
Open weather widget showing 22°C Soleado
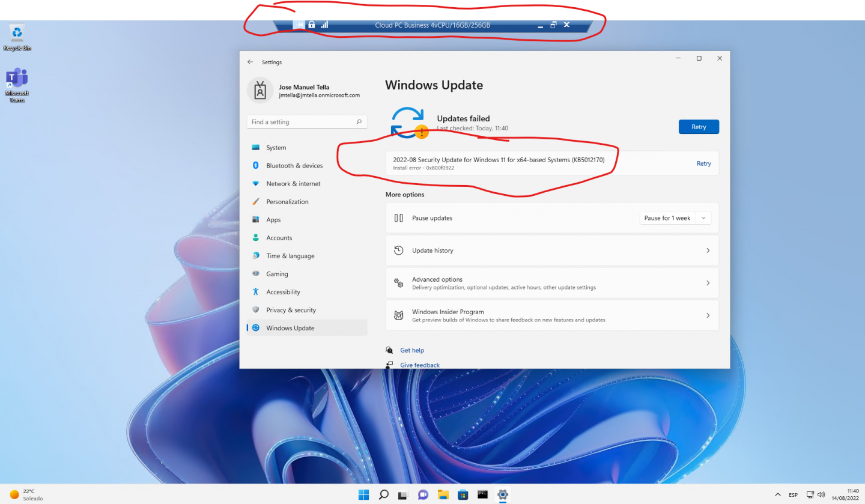[x=27, y=494]
